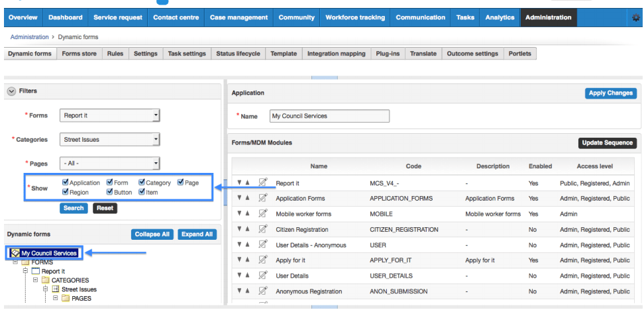644x310 pixels.
Task: Move Citizen Registration row up
Action: (x=248, y=229)
